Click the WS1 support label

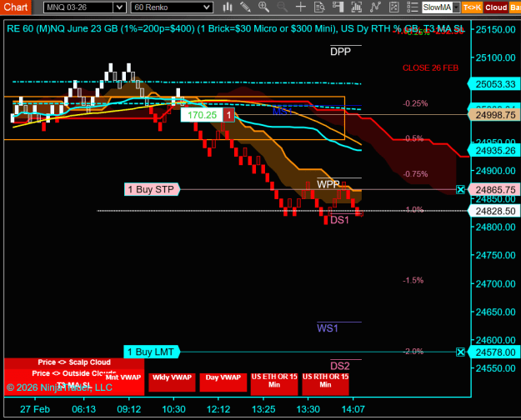click(x=328, y=328)
